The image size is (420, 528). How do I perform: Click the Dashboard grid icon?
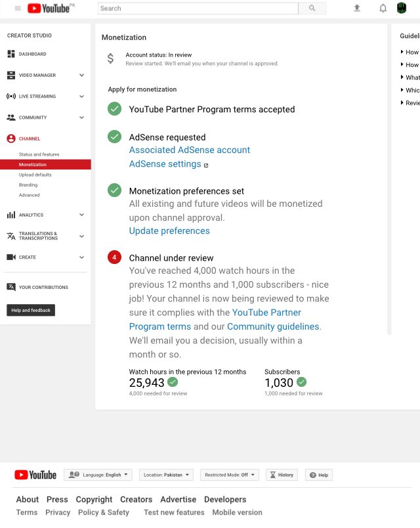point(11,54)
